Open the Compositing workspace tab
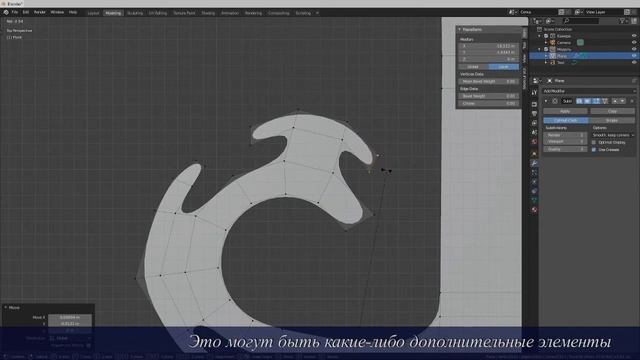640x360 pixels. pos(279,13)
